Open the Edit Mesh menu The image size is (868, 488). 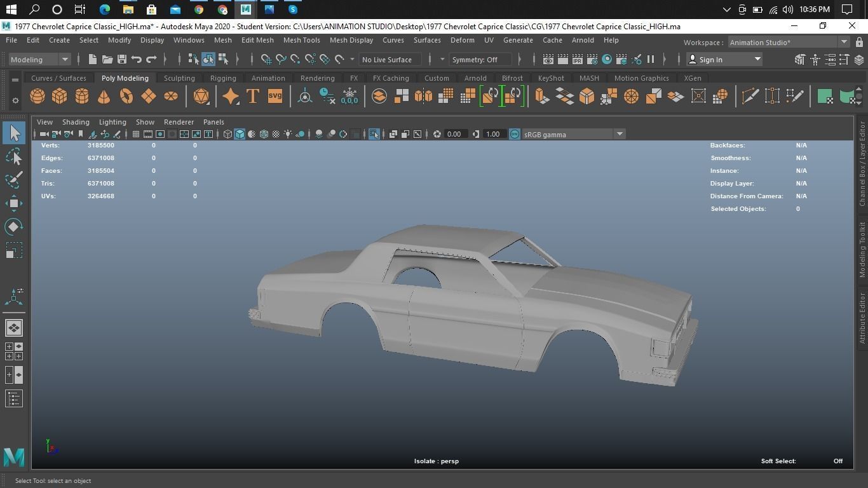click(257, 39)
